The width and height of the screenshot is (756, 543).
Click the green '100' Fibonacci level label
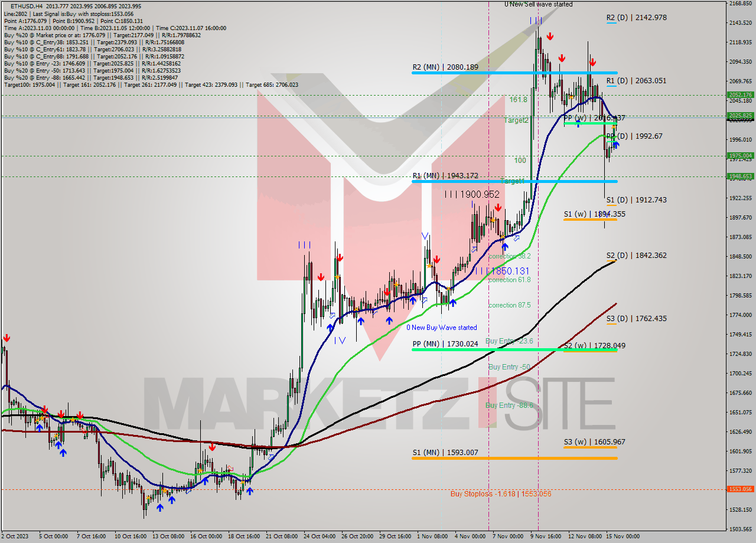tap(520, 160)
